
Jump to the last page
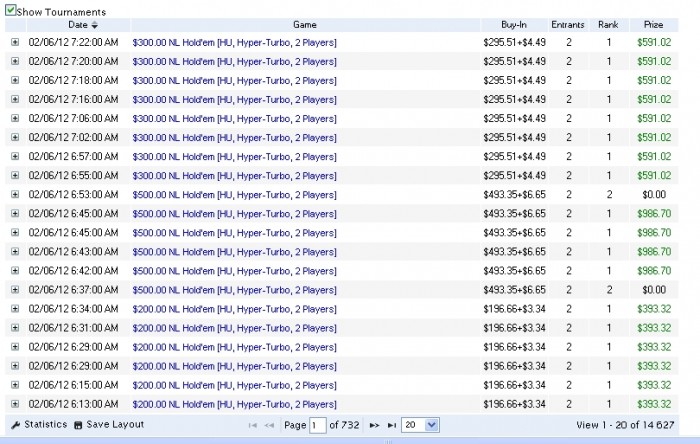click(x=392, y=425)
